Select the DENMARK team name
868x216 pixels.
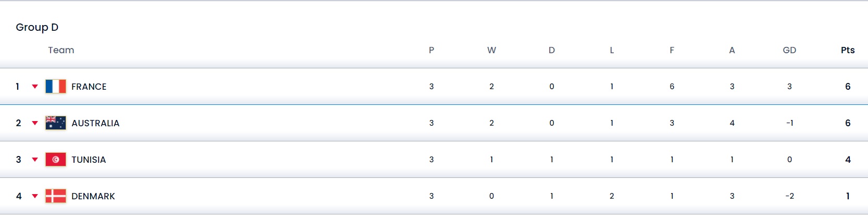(x=93, y=196)
